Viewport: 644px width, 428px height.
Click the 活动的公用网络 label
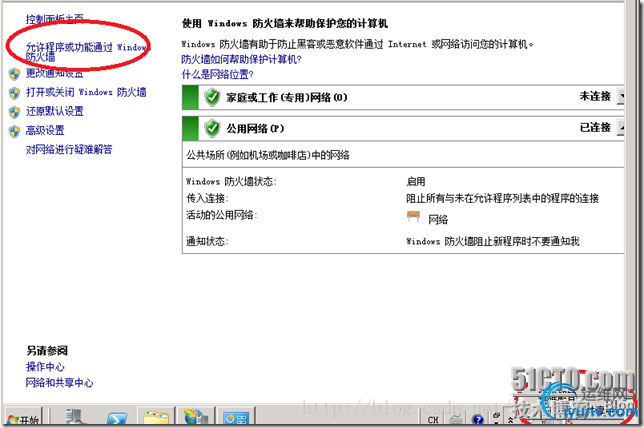[x=222, y=215]
